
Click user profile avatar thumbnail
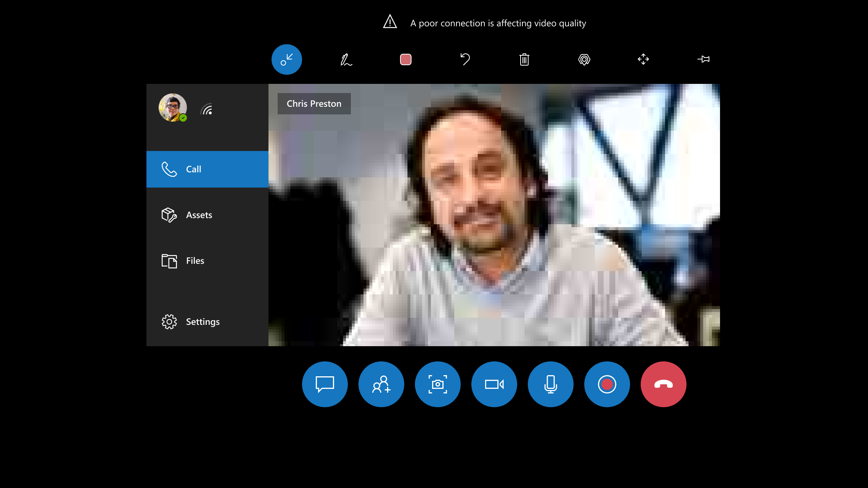click(x=172, y=107)
